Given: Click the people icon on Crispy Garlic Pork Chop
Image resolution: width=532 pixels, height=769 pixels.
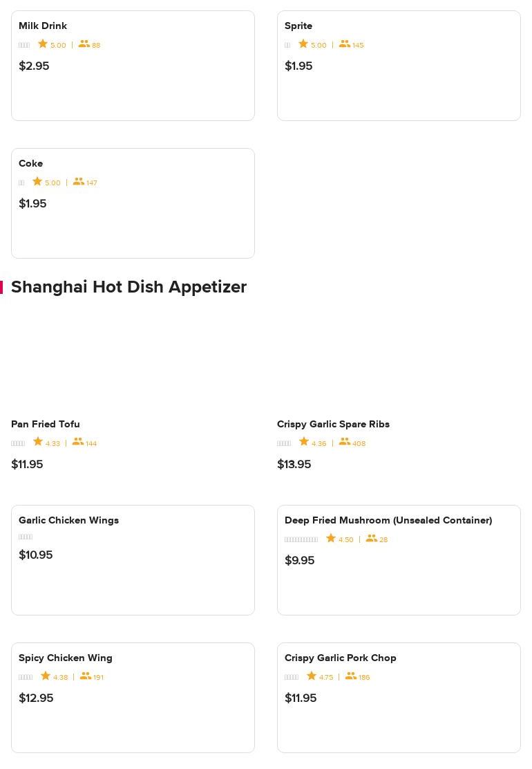Looking at the screenshot, I should click(351, 676).
